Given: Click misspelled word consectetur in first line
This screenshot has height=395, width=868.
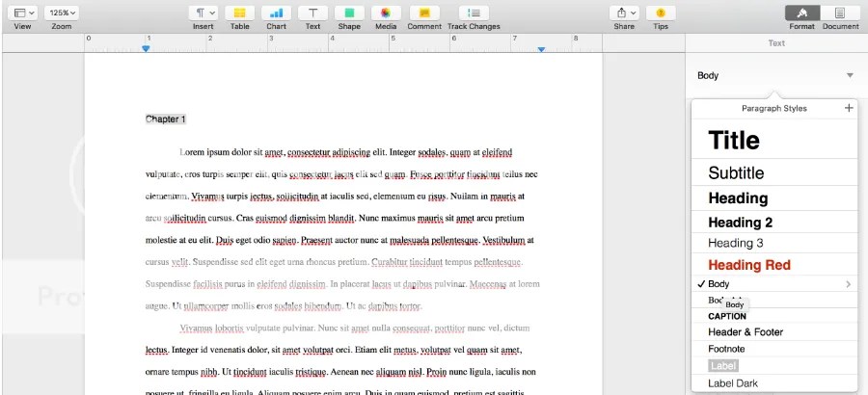Looking at the screenshot, I should coord(309,152).
